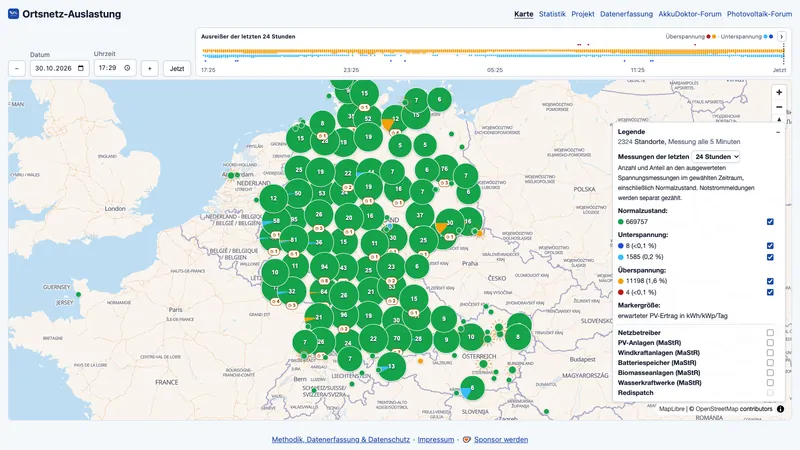This screenshot has height=450, width=800.
Task: Click the cluster marker labeled 94
Action: click(324, 266)
